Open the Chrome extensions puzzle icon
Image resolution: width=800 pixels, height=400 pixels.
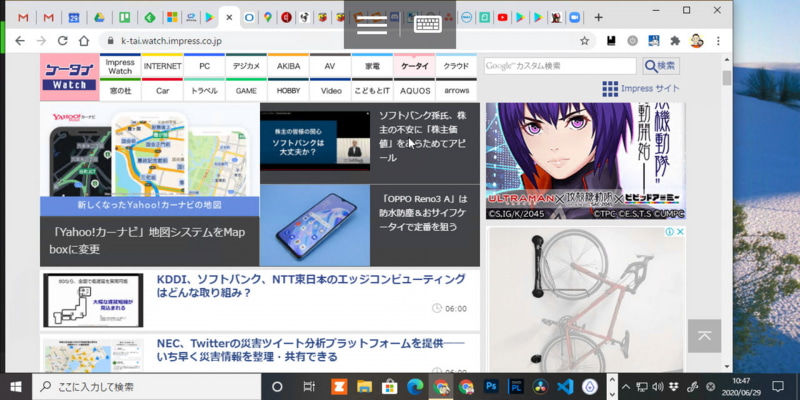pyautogui.click(x=675, y=41)
